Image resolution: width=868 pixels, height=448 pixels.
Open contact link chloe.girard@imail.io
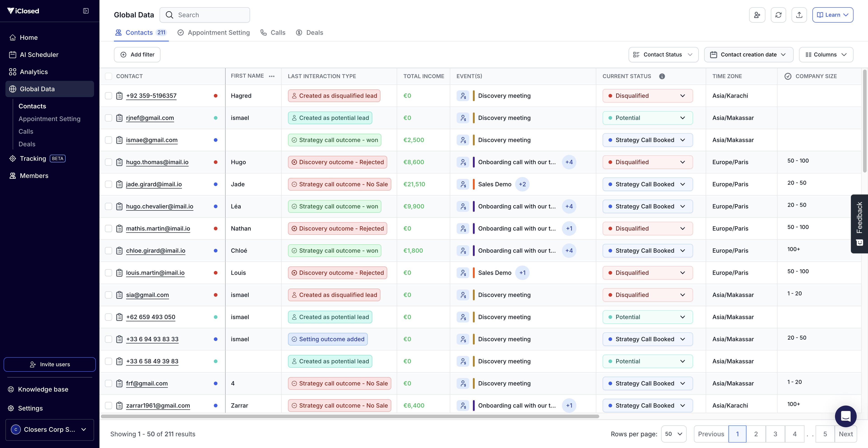[x=156, y=251]
